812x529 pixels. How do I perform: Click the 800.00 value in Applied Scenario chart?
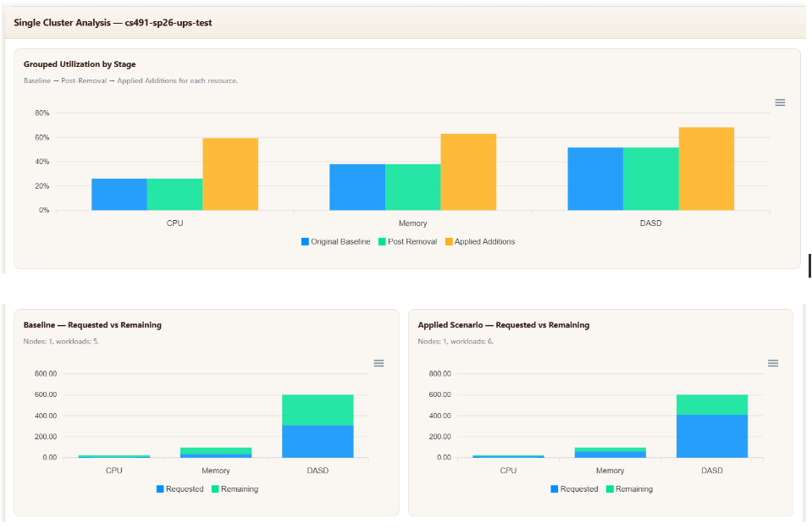tap(439, 374)
